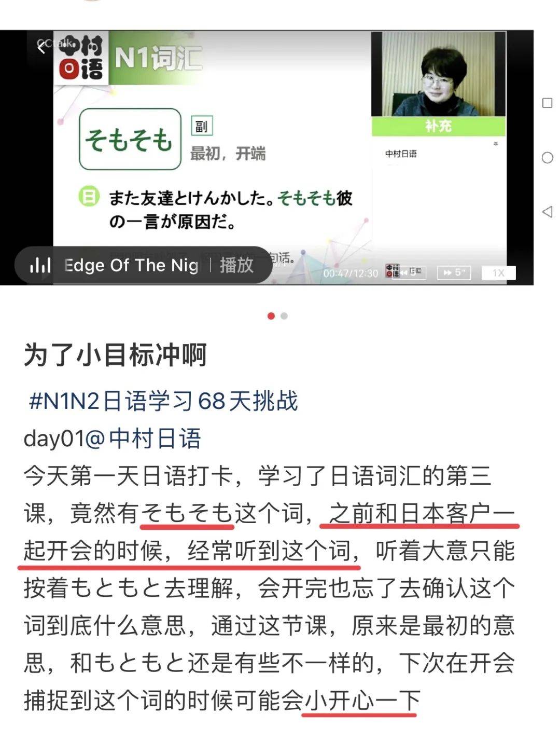Change the 1X playback speed

[x=498, y=273]
